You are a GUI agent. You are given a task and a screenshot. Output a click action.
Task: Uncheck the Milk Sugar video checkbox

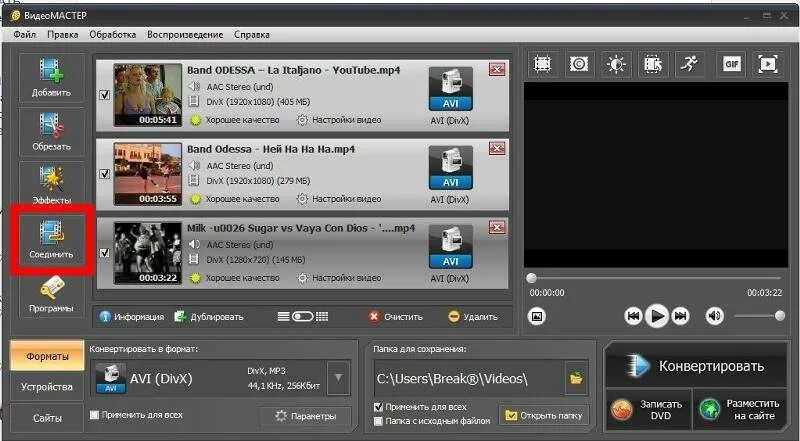point(105,253)
